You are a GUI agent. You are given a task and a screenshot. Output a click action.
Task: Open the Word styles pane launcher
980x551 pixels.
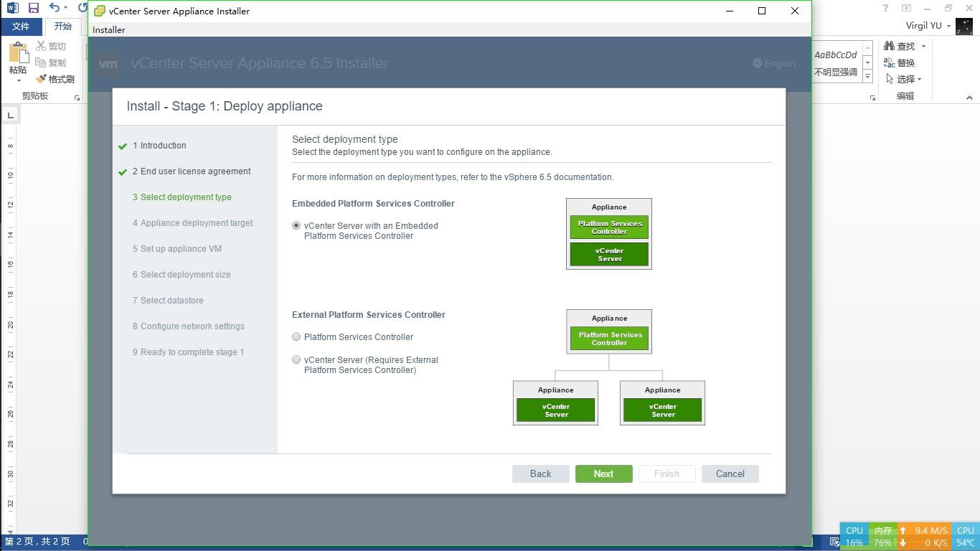pyautogui.click(x=872, y=98)
